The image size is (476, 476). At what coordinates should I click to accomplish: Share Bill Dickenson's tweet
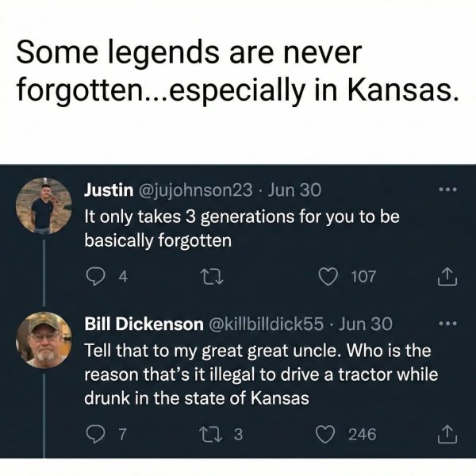click(447, 434)
